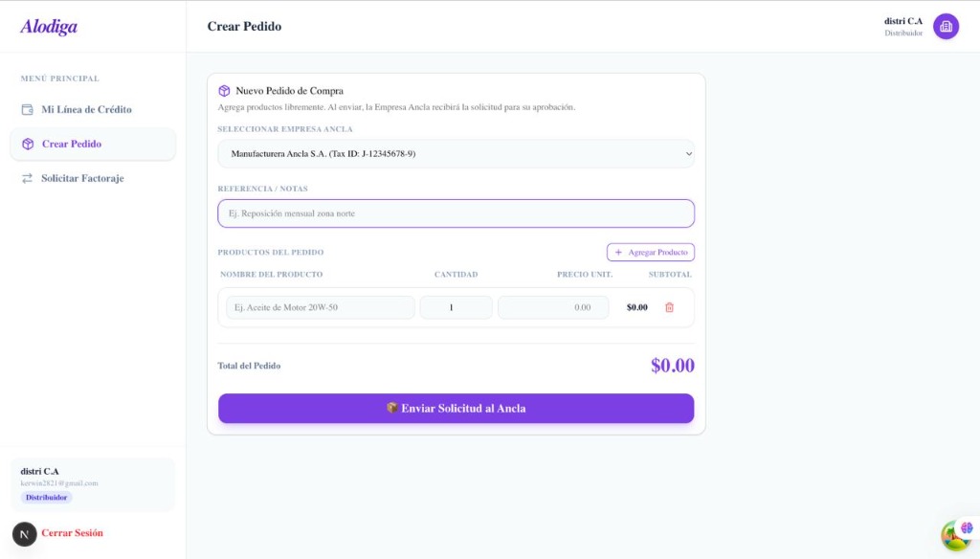This screenshot has height=559, width=980.
Task: Click Agregar Producto to add a line item
Action: click(651, 252)
